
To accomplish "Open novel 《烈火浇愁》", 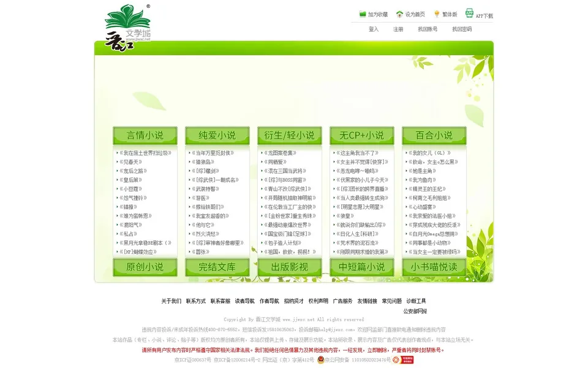I will pos(206,234).
